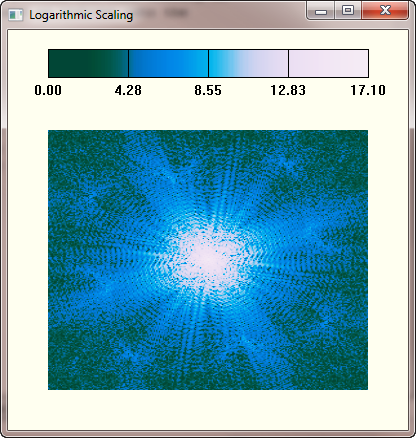Minimize the Logarithmic Scaling window

tap(321, 11)
